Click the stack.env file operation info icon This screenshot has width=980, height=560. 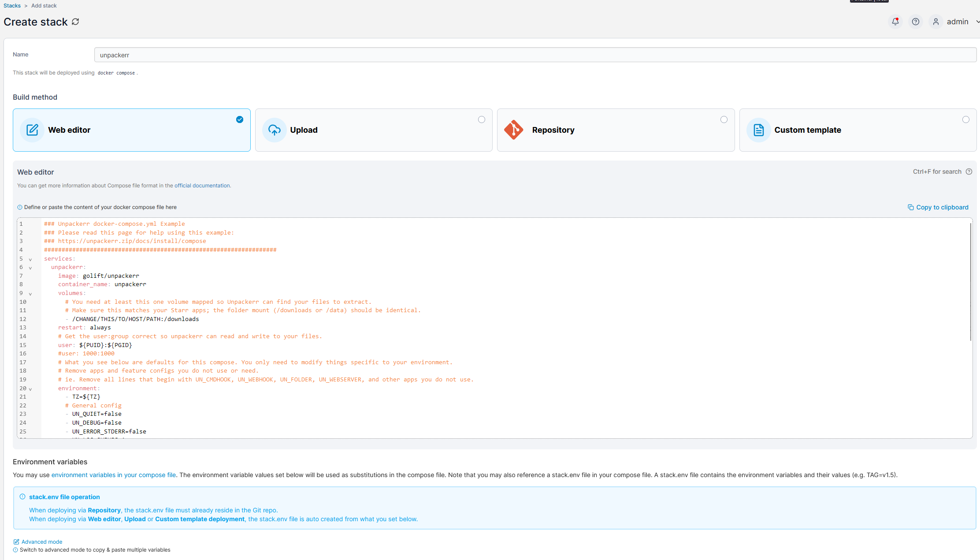pyautogui.click(x=22, y=497)
